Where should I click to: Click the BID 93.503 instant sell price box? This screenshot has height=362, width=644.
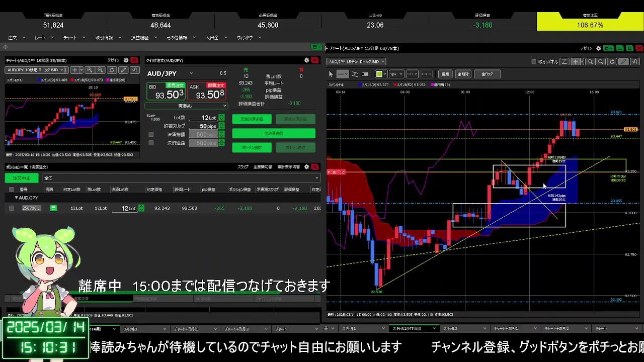[166, 92]
